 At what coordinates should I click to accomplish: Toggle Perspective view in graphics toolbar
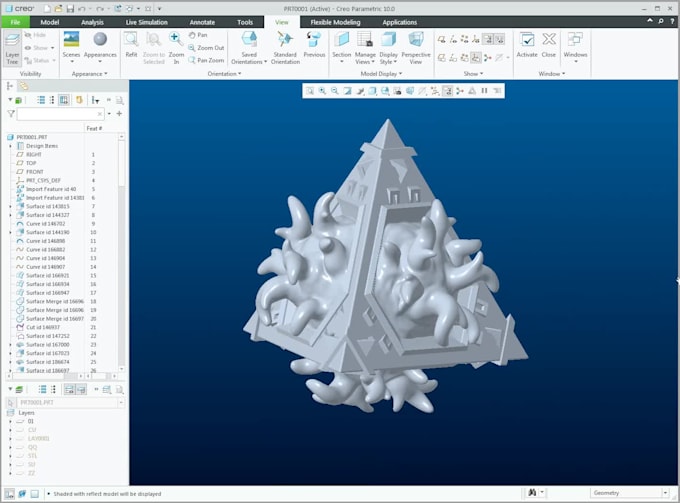410,91
